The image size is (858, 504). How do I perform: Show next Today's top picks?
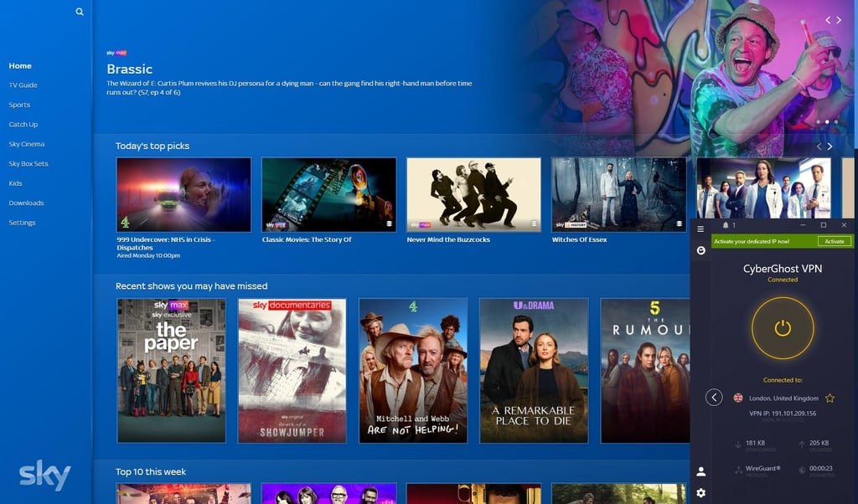click(x=830, y=146)
